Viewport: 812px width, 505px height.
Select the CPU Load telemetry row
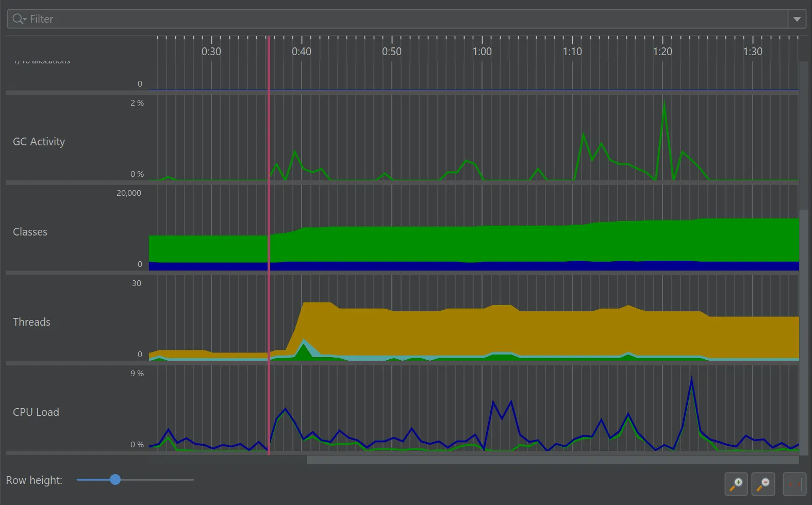[36, 412]
